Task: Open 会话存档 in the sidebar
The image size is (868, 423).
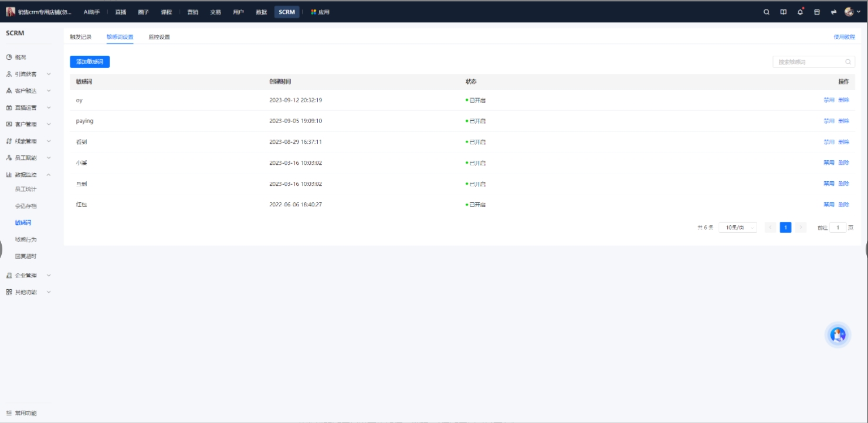Action: coord(26,206)
